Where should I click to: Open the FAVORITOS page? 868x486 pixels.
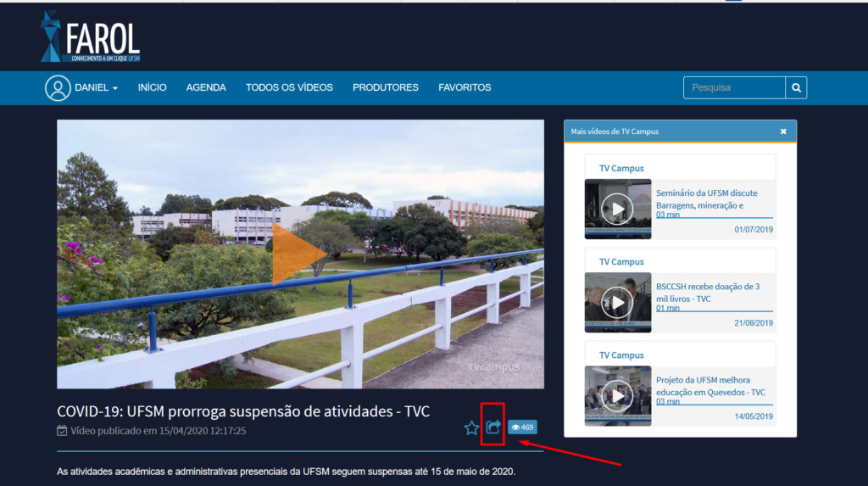(x=465, y=88)
